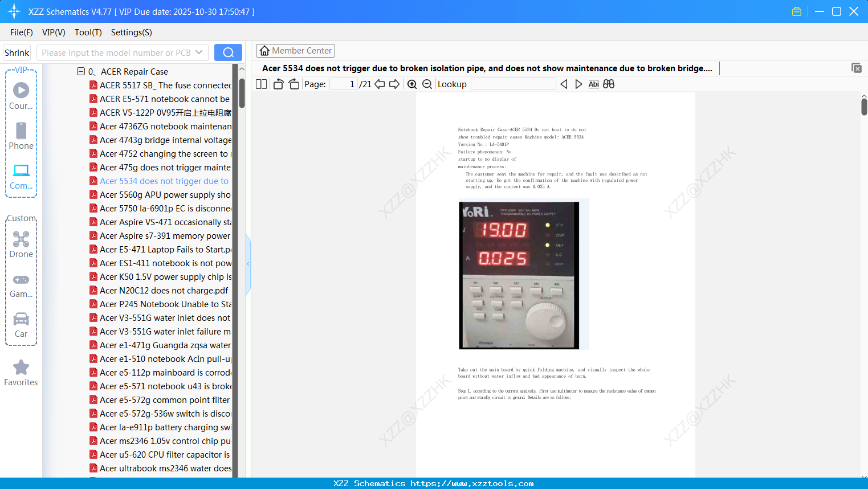The image size is (868, 489).
Task: Zoom in on the document
Action: coord(412,84)
